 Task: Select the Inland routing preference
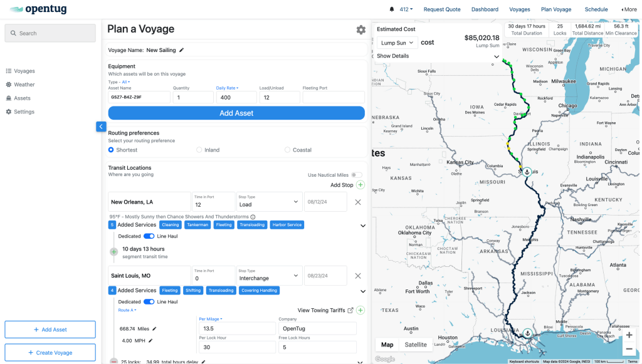(x=199, y=150)
